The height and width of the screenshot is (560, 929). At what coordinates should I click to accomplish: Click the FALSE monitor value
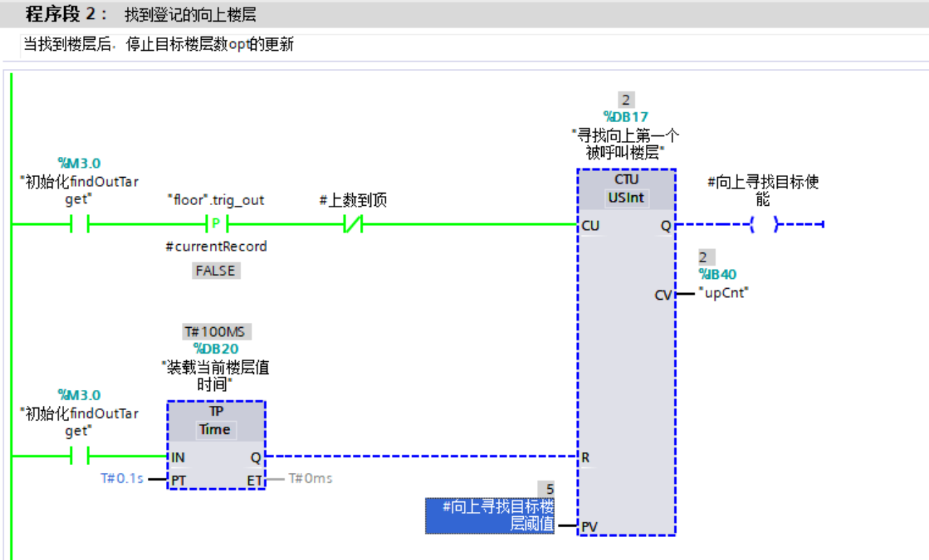pyautogui.click(x=216, y=271)
